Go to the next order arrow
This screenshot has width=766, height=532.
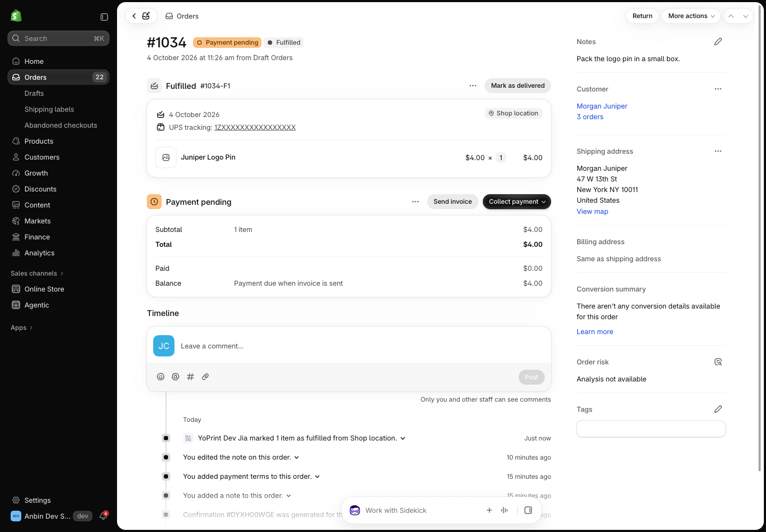click(746, 16)
